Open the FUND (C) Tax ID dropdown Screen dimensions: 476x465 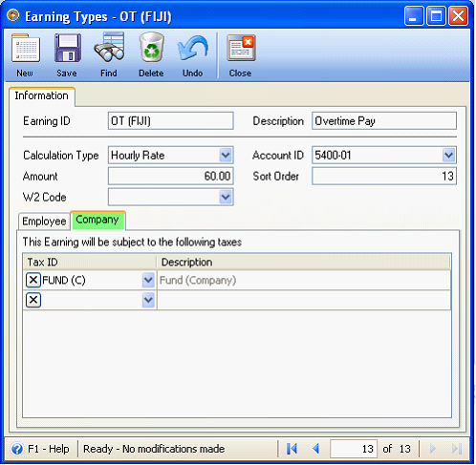[x=148, y=281]
